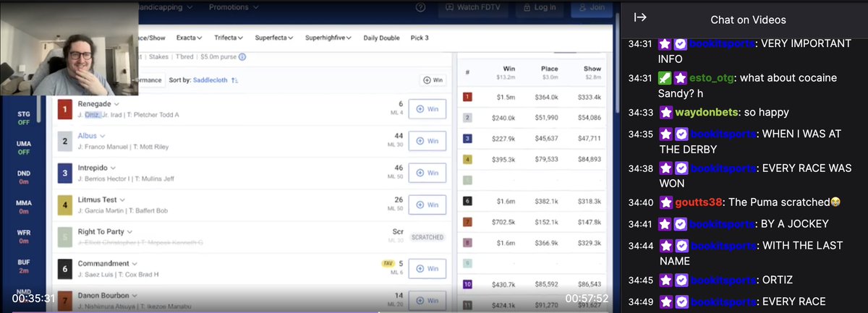Select the Daily Double tab
The width and height of the screenshot is (868, 313).
coord(381,38)
